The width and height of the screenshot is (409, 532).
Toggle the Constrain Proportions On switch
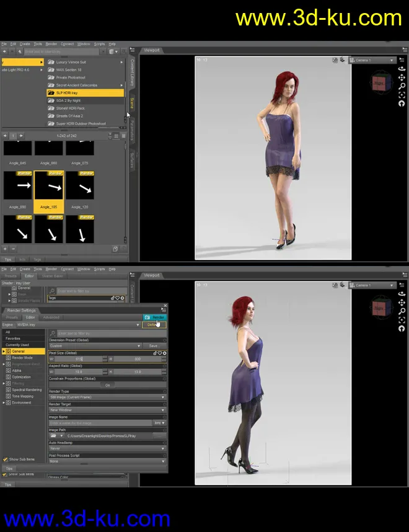tap(107, 384)
